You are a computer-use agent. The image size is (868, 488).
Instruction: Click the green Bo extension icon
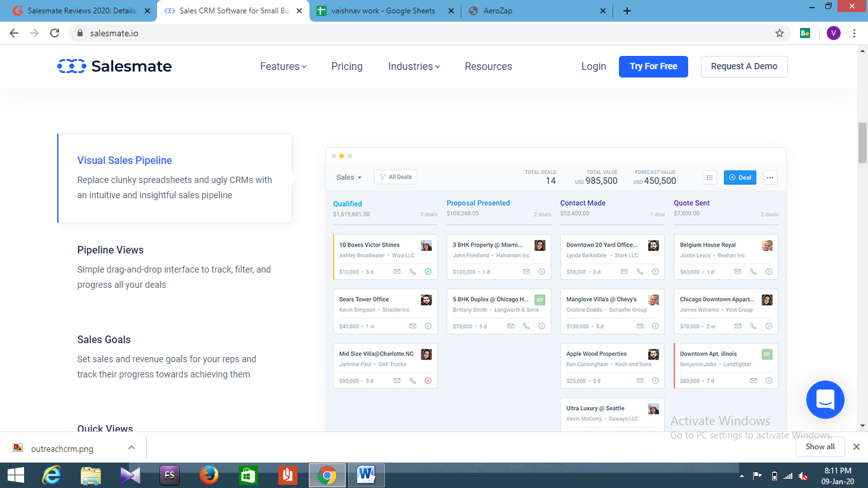[x=805, y=33]
